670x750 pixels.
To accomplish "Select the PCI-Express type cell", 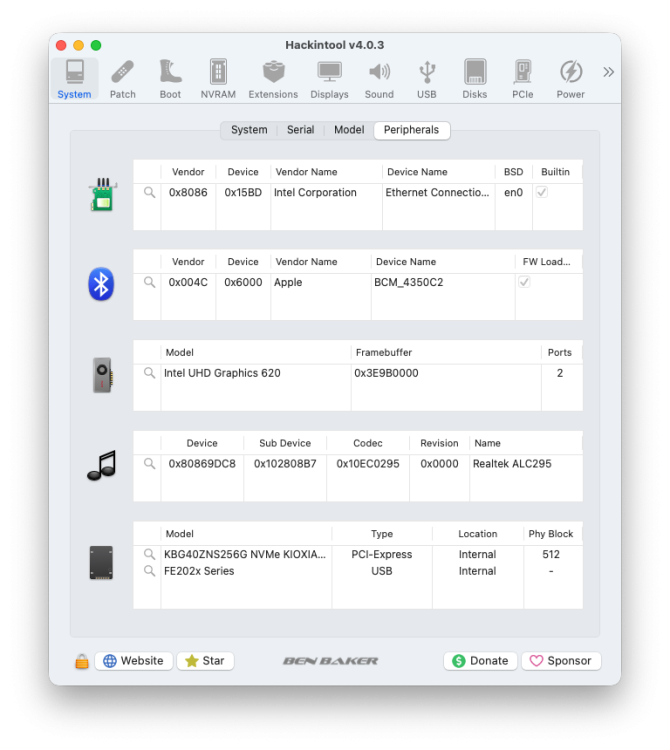I will point(382,554).
